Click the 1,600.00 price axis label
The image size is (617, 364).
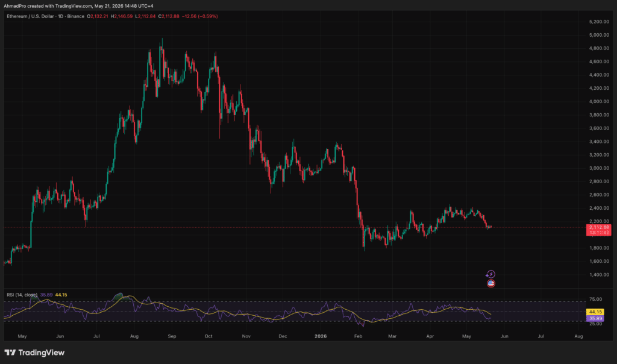click(599, 262)
